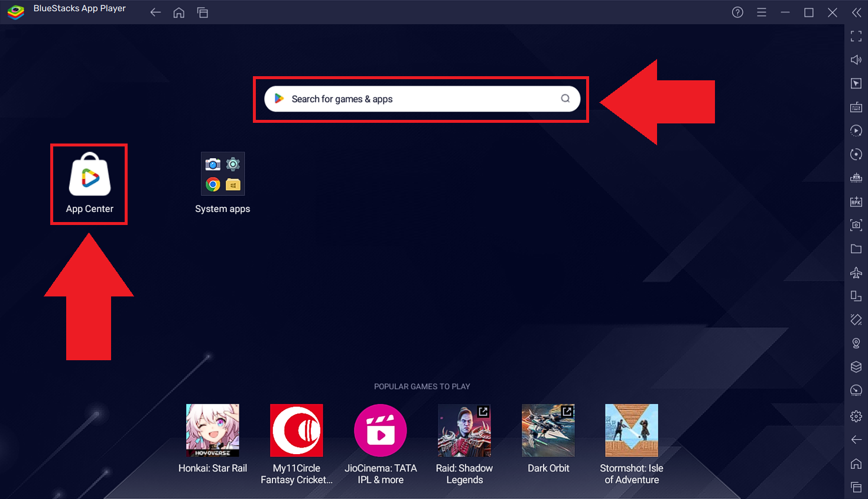
Task: Click the memory trim chip icon
Action: coord(856,178)
